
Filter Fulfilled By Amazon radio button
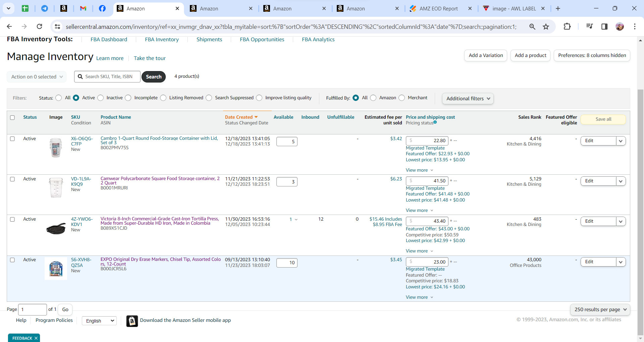click(x=373, y=98)
